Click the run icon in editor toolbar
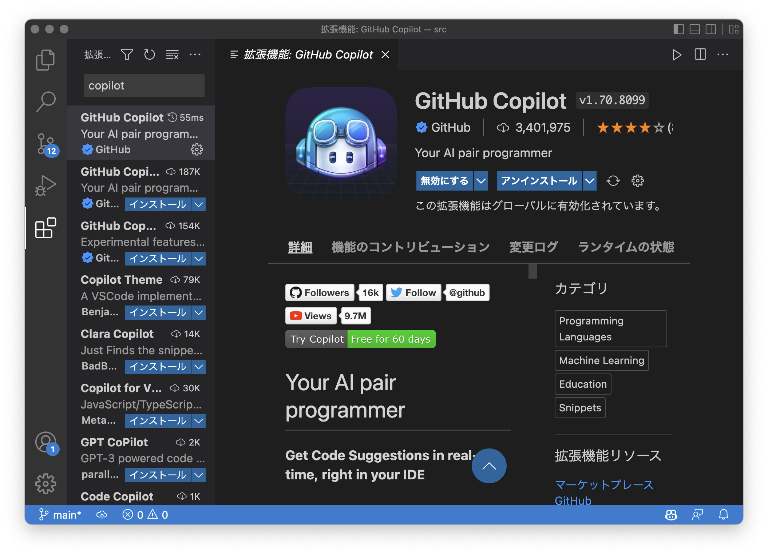Image resolution: width=768 pixels, height=555 pixels. (676, 54)
